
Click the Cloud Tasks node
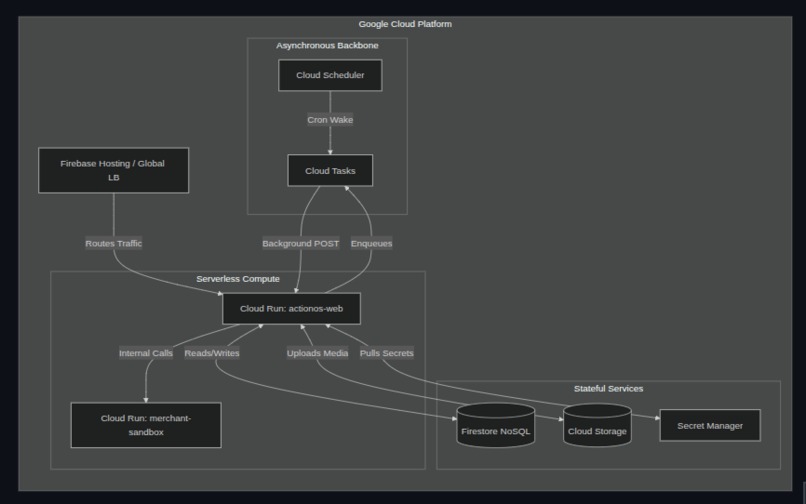pos(330,170)
